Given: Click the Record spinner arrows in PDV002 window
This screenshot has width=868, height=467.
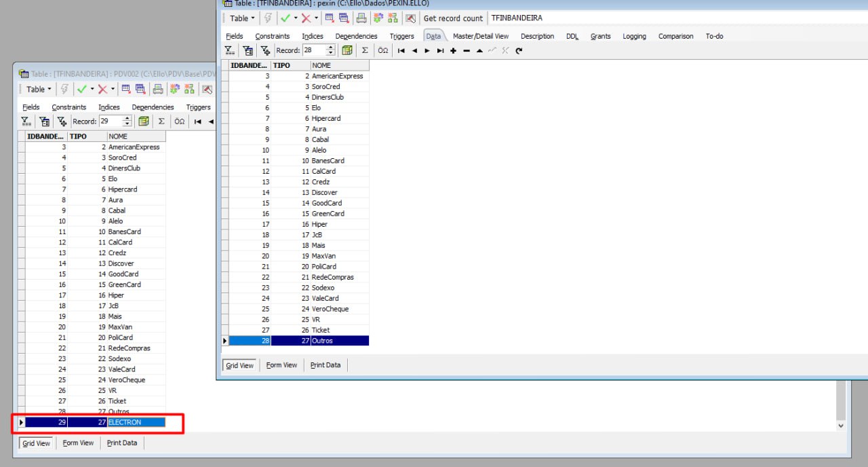Looking at the screenshot, I should [x=127, y=122].
